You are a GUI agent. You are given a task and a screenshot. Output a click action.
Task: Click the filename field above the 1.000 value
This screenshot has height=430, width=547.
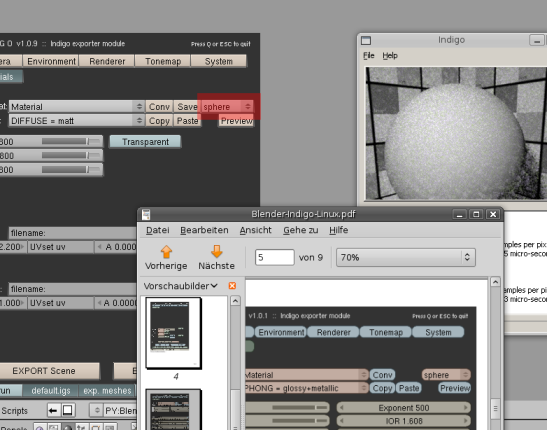[x=73, y=289]
